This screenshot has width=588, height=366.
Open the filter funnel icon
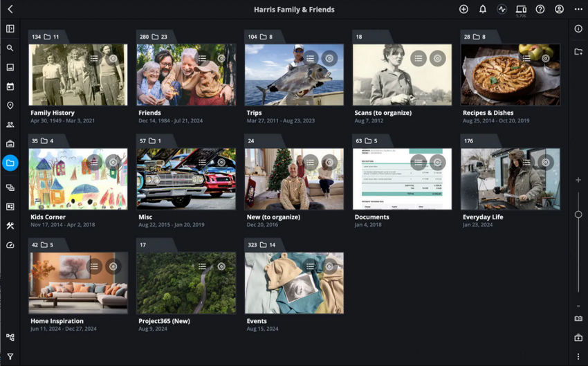[10, 357]
